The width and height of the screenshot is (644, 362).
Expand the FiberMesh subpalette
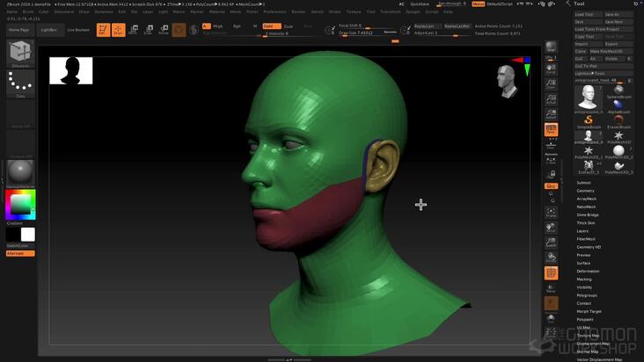coord(586,239)
